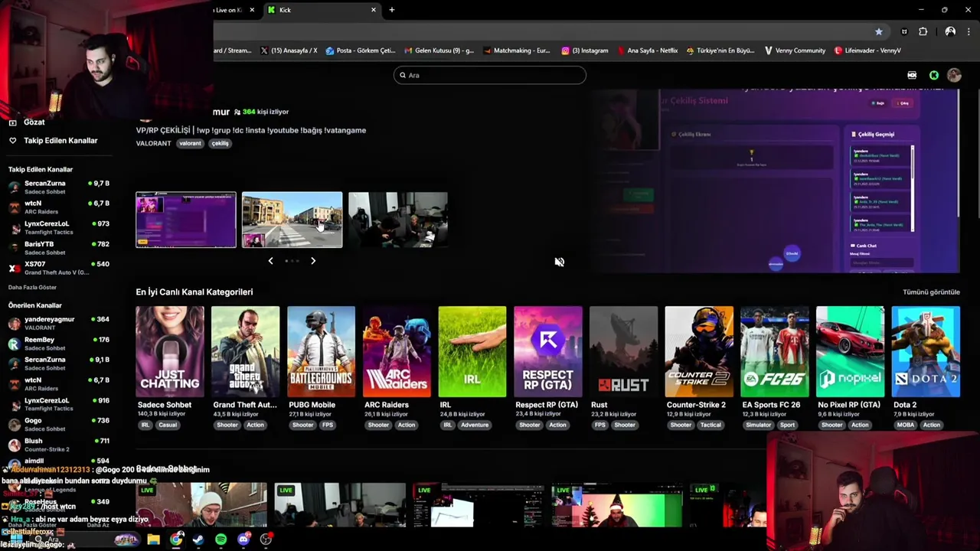The width and height of the screenshot is (980, 551).
Task: Open the Lifeinvader - VennyV bookmark
Action: click(867, 51)
